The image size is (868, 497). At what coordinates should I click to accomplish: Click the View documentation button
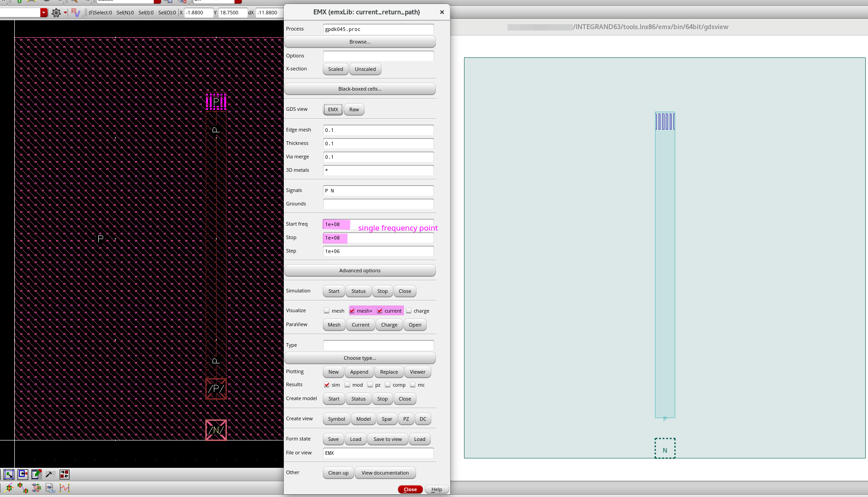click(x=385, y=473)
